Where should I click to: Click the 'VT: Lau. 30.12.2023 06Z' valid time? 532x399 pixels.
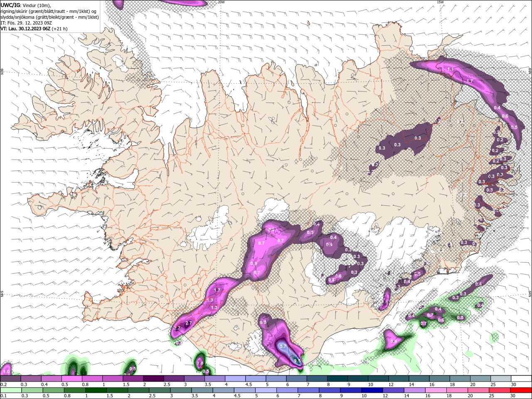25,29
